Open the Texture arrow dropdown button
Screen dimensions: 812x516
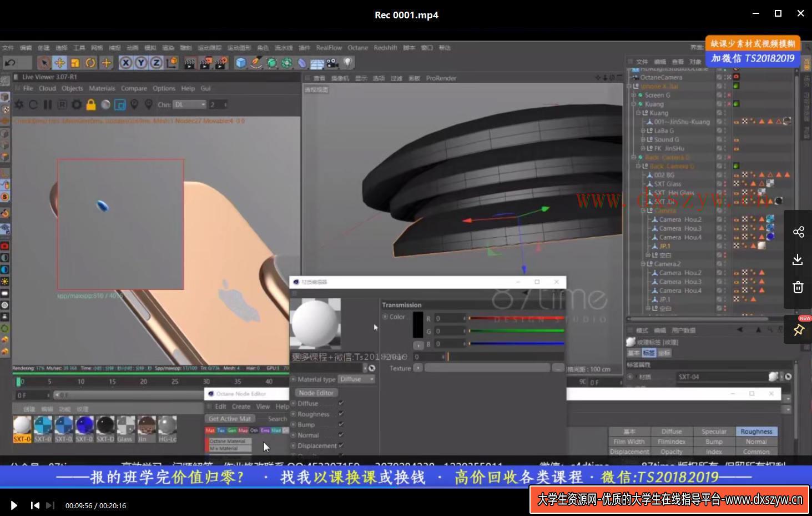[418, 368]
